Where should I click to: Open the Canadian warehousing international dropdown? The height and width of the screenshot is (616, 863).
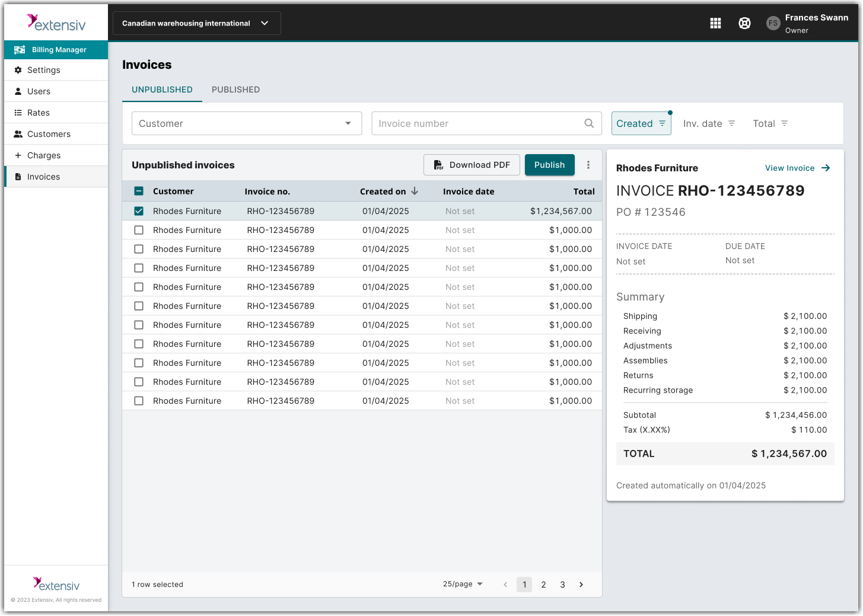[196, 23]
